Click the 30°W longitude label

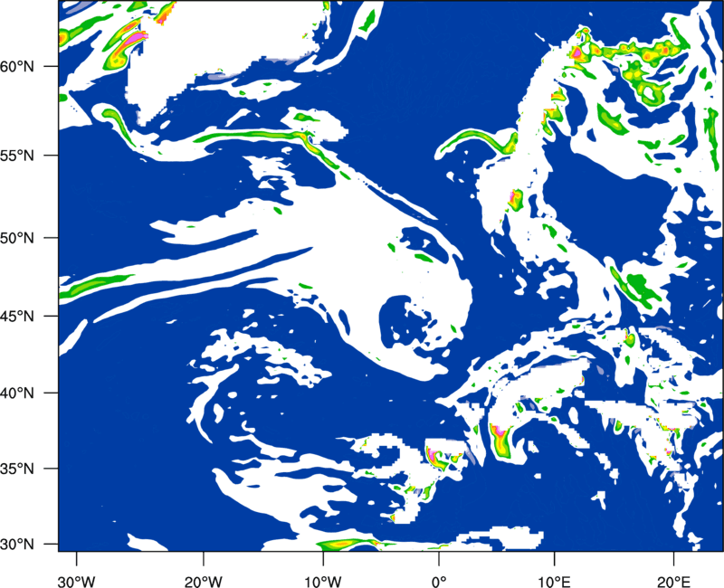click(76, 581)
